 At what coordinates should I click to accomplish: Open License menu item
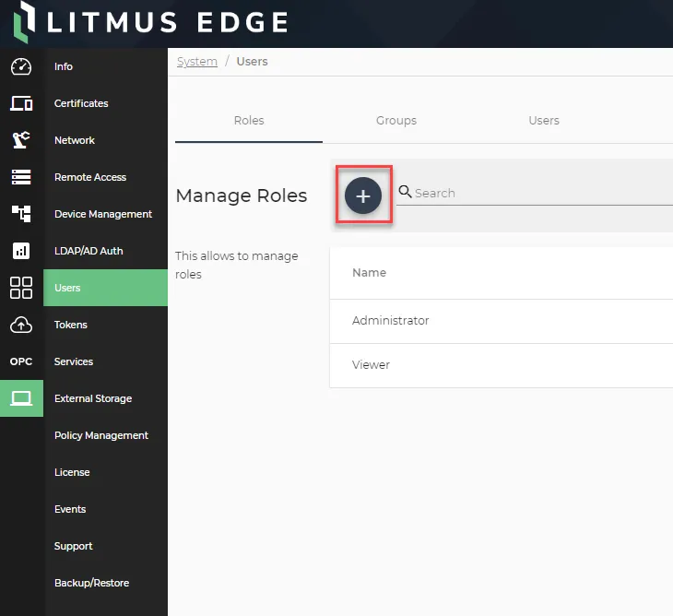click(106, 473)
